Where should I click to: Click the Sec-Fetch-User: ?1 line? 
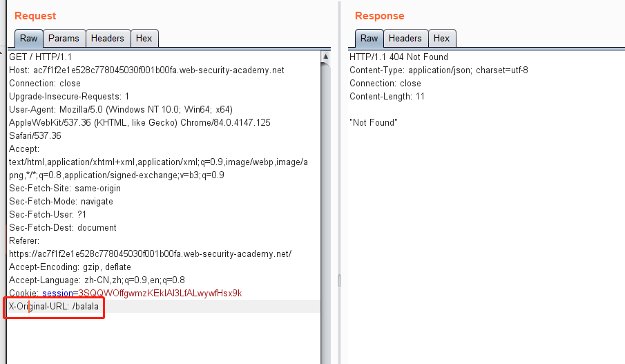click(x=48, y=215)
